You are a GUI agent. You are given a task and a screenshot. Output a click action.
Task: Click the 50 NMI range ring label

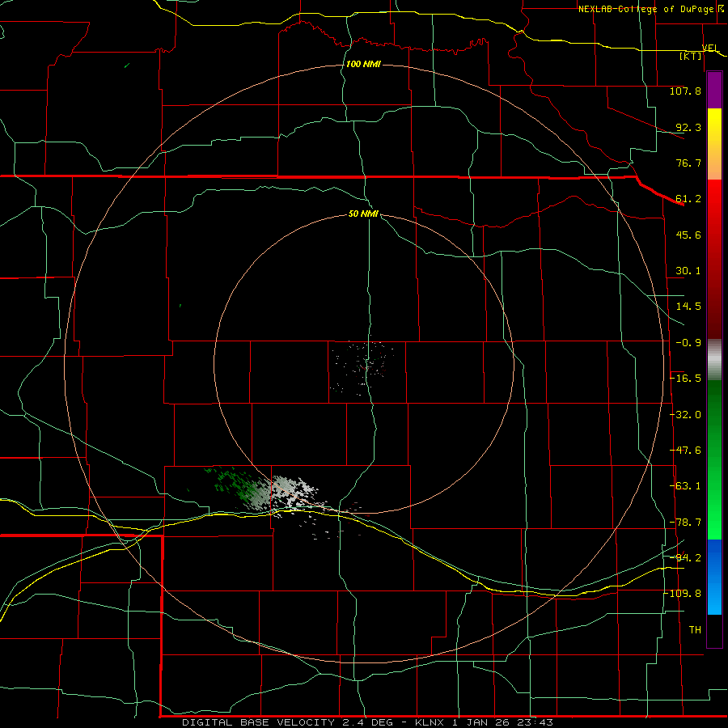coord(363,214)
